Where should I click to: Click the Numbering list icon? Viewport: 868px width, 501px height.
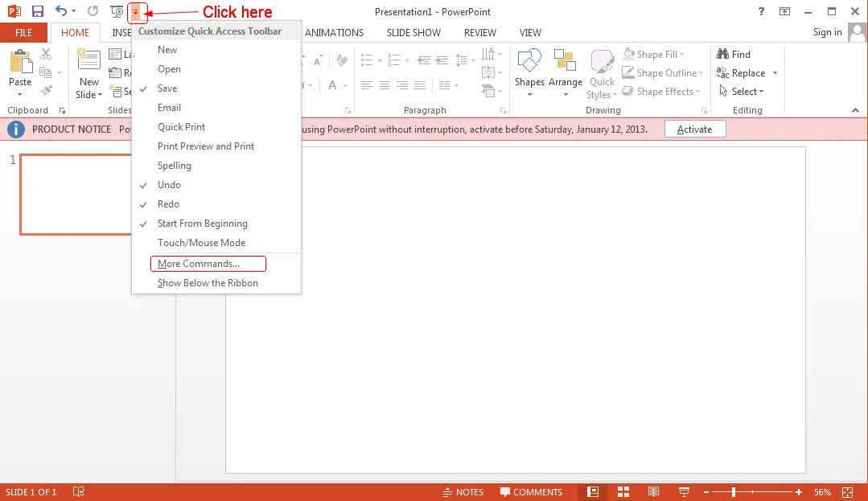click(x=394, y=60)
